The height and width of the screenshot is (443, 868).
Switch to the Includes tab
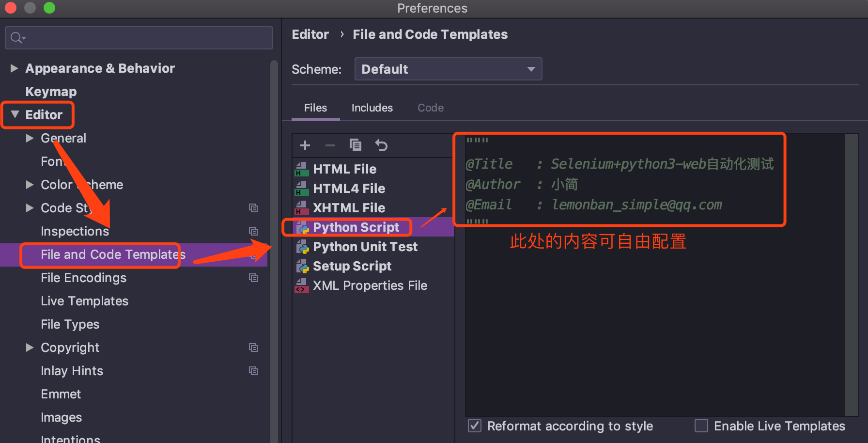372,108
